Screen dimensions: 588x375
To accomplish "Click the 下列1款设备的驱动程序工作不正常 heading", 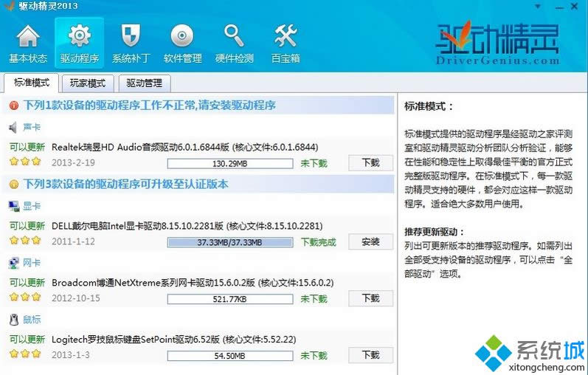I will pyautogui.click(x=150, y=106).
